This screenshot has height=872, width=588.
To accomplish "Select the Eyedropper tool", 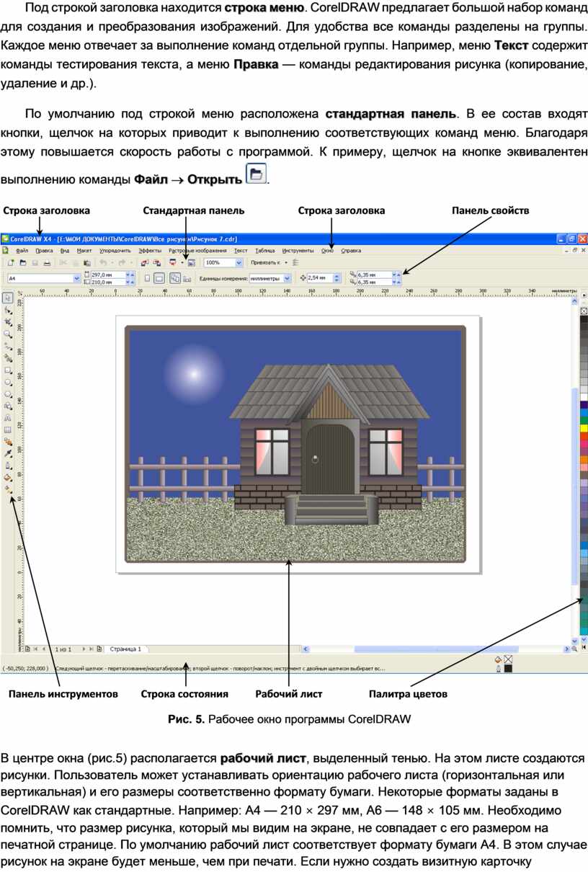I will (x=8, y=453).
